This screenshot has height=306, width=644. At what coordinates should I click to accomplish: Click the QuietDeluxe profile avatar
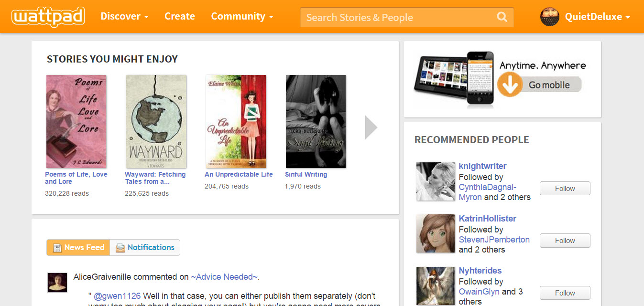549,17
